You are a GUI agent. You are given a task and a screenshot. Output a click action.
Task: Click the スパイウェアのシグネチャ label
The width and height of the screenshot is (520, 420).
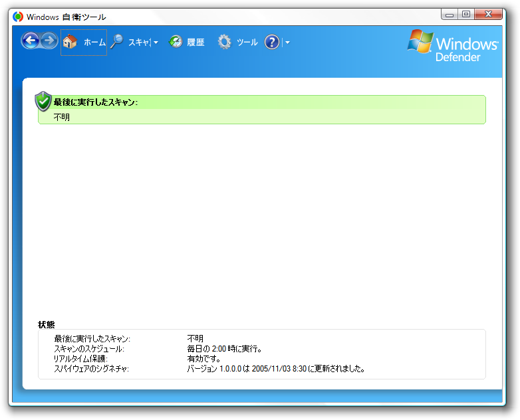click(92, 369)
